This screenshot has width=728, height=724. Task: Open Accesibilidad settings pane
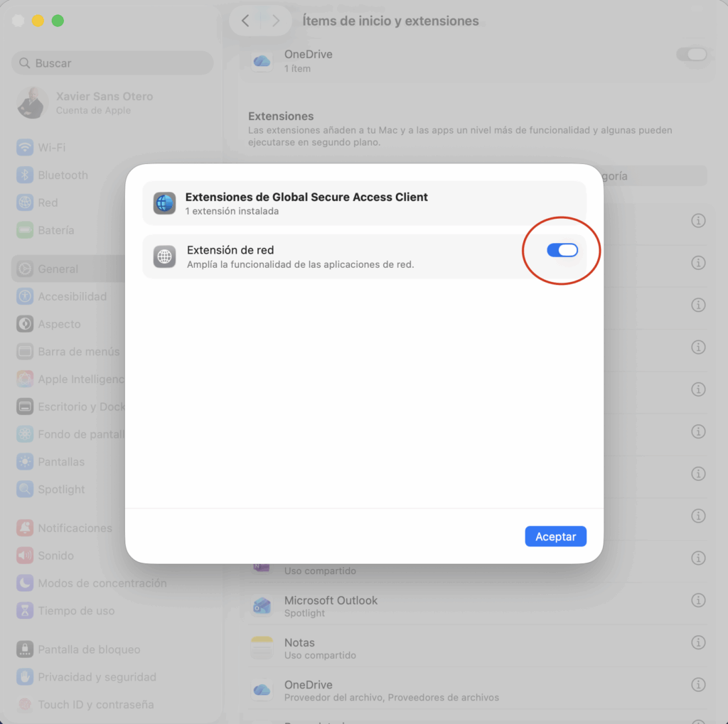(x=72, y=296)
